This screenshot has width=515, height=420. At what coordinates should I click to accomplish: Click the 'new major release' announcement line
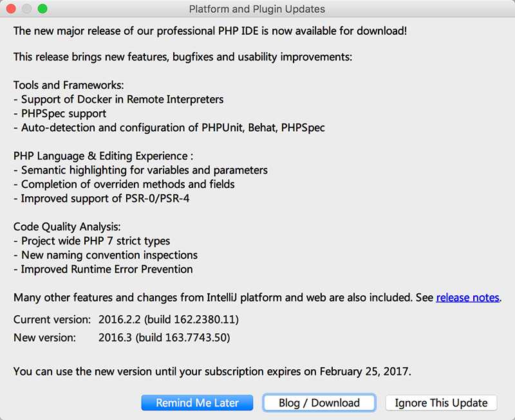point(211,31)
